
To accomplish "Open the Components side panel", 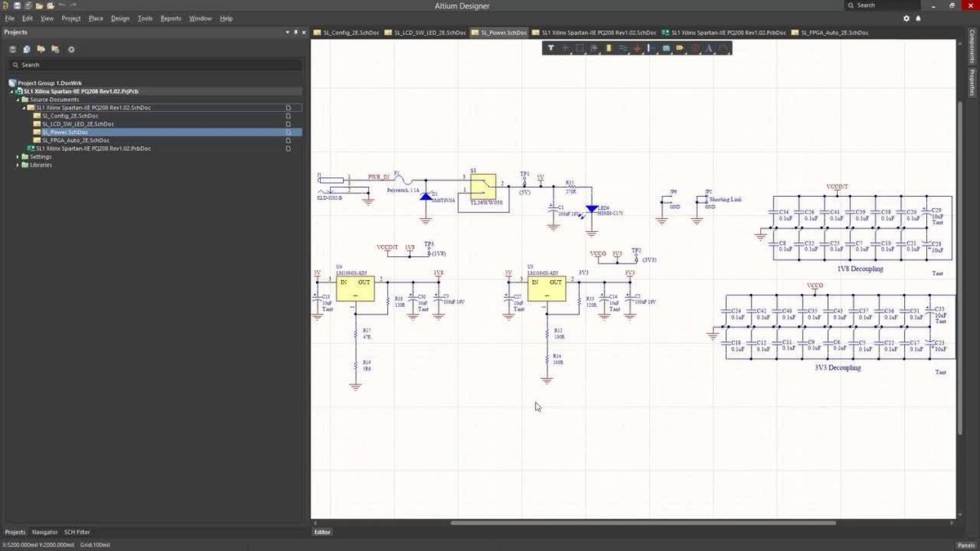I will [972, 47].
